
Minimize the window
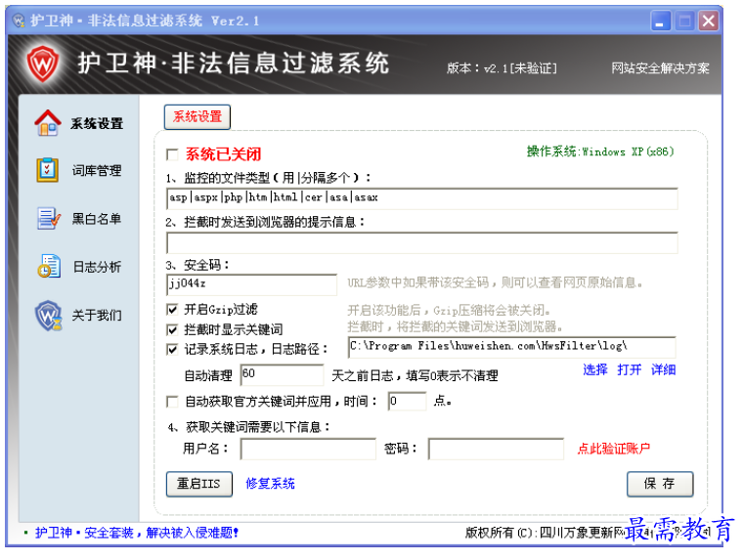point(660,22)
